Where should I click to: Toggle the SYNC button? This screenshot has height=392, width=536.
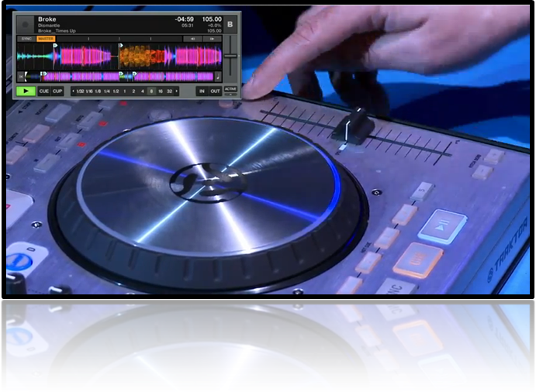(x=26, y=38)
